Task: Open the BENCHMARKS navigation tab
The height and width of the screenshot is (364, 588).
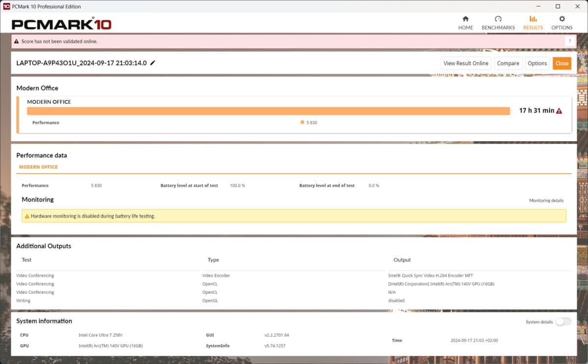Action: click(x=498, y=23)
